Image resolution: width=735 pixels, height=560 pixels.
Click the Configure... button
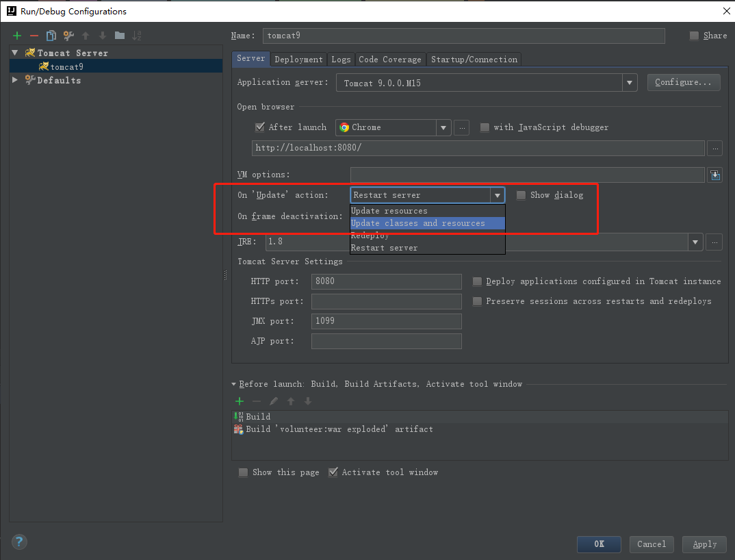pos(684,83)
